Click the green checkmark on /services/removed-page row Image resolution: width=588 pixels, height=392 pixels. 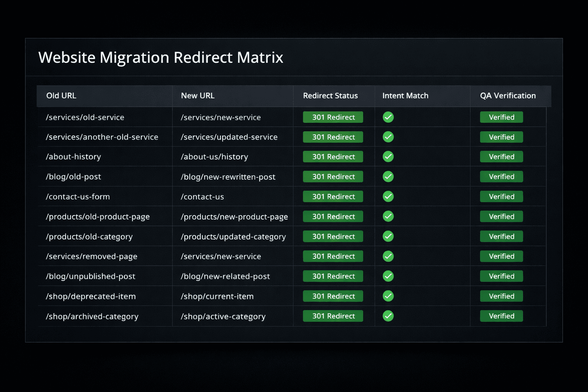(x=388, y=256)
